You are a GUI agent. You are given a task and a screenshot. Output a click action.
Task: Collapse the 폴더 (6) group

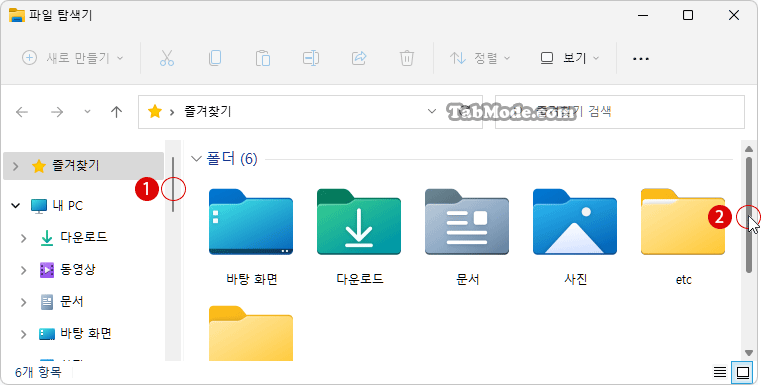click(x=196, y=159)
